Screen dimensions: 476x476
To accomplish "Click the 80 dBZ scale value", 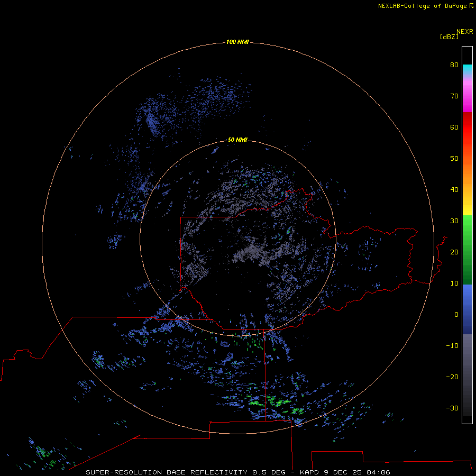I will click(x=454, y=65).
